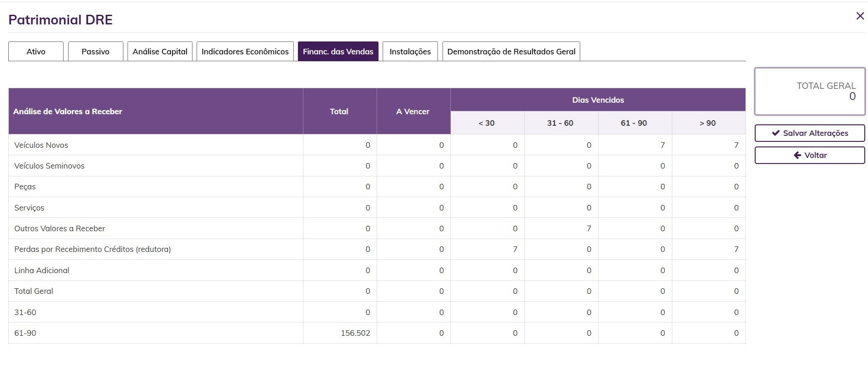Click the TOTAL GERAL summary box

point(810,91)
